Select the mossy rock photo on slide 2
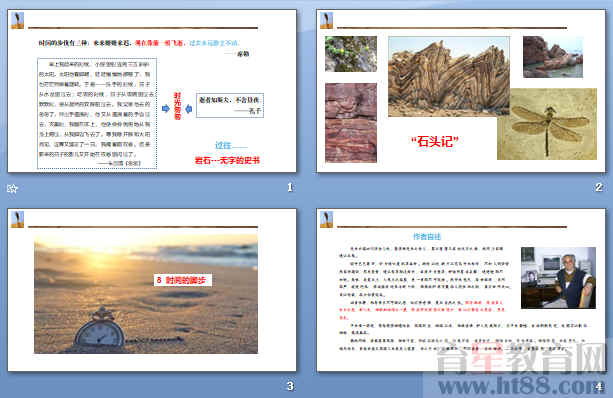 click(351, 54)
